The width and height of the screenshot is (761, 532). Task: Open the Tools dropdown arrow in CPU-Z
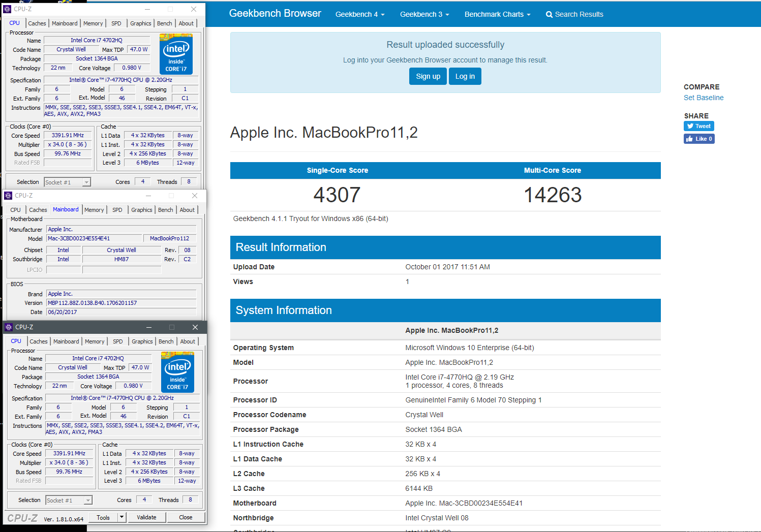click(x=121, y=517)
